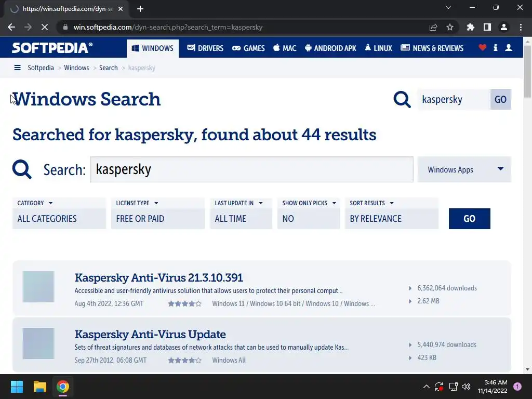Open Kaspersky Anti-Virus 21.3.10.391 result
This screenshot has width=532, height=399.
159,277
